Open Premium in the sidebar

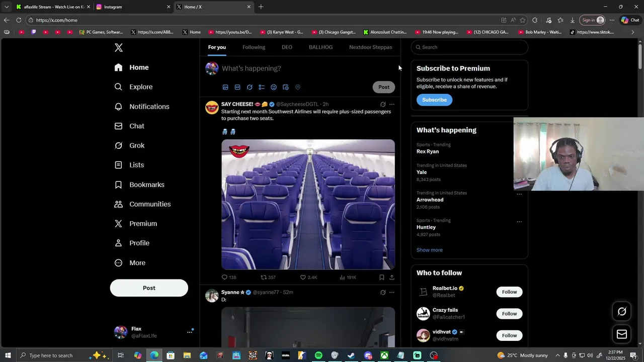136,224
